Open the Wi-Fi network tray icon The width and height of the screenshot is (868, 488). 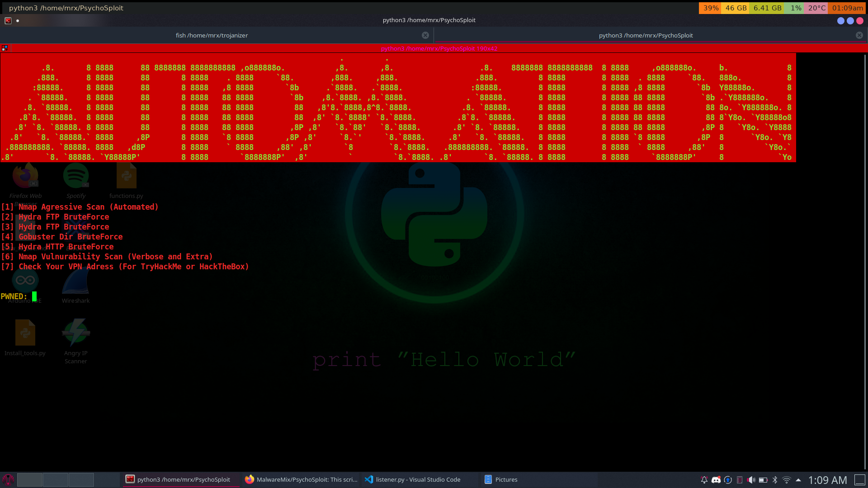click(x=787, y=480)
